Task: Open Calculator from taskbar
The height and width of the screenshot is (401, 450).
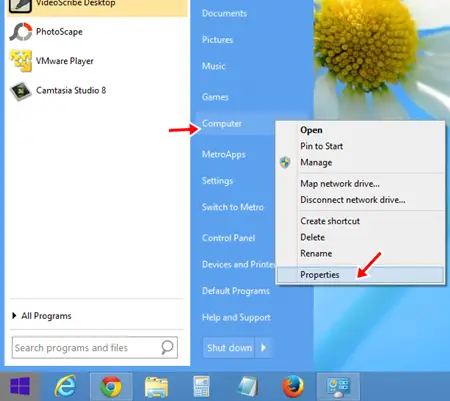Action: point(202,386)
